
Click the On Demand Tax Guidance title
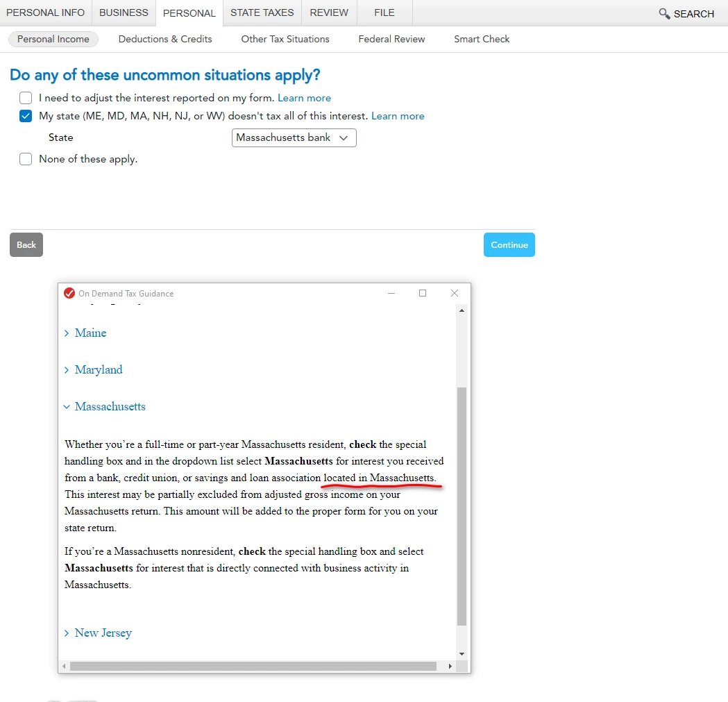click(x=126, y=294)
